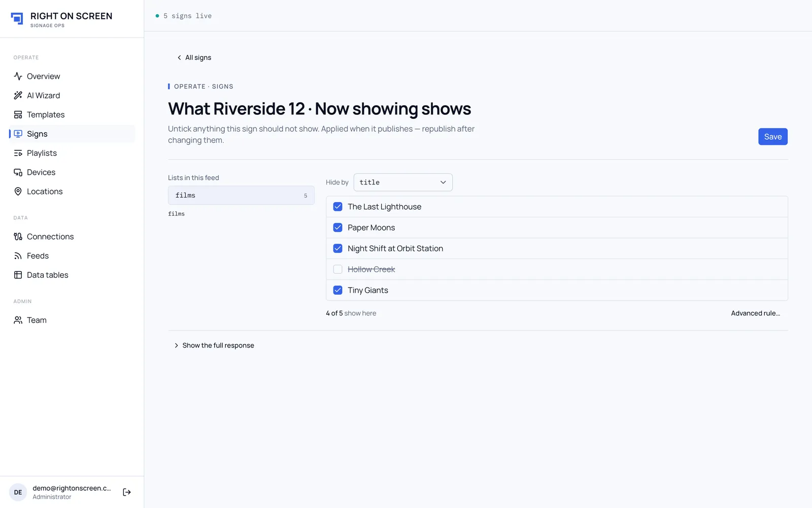Open the Locations menu item
Viewport: 812px width, 508px height.
tap(72, 192)
